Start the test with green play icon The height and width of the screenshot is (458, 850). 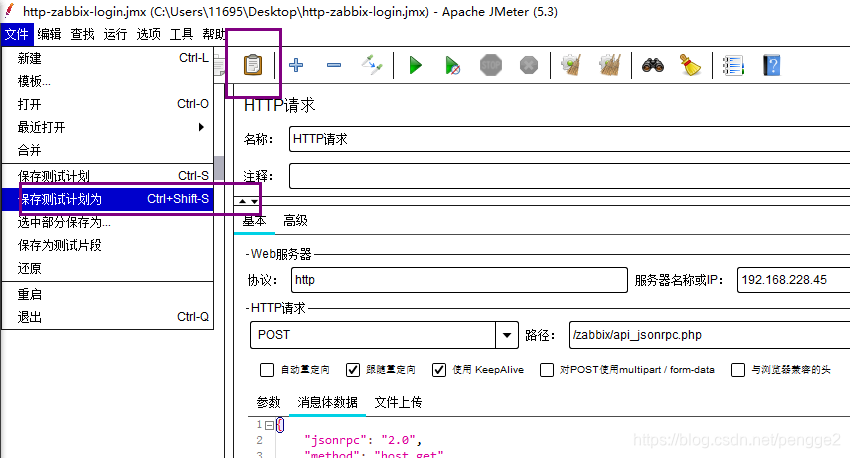pos(416,65)
